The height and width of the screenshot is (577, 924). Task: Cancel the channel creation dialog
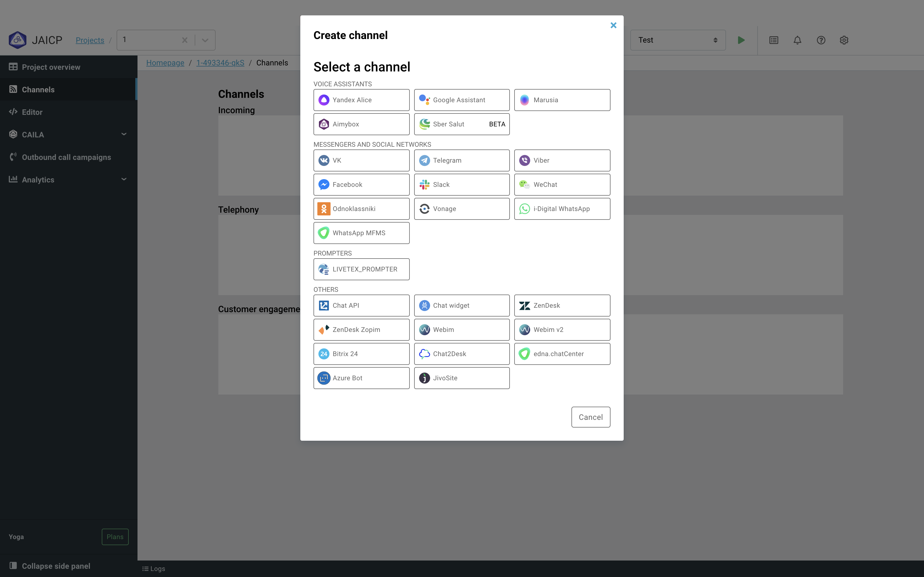(590, 417)
